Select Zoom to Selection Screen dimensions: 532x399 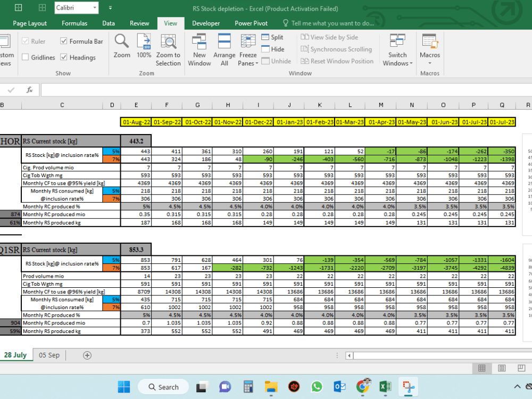pyautogui.click(x=168, y=51)
